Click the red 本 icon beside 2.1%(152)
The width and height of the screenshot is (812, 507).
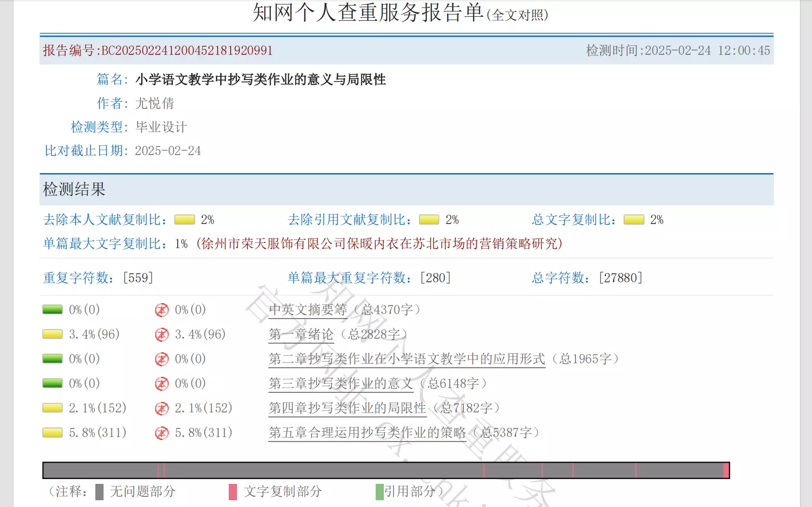tap(162, 409)
